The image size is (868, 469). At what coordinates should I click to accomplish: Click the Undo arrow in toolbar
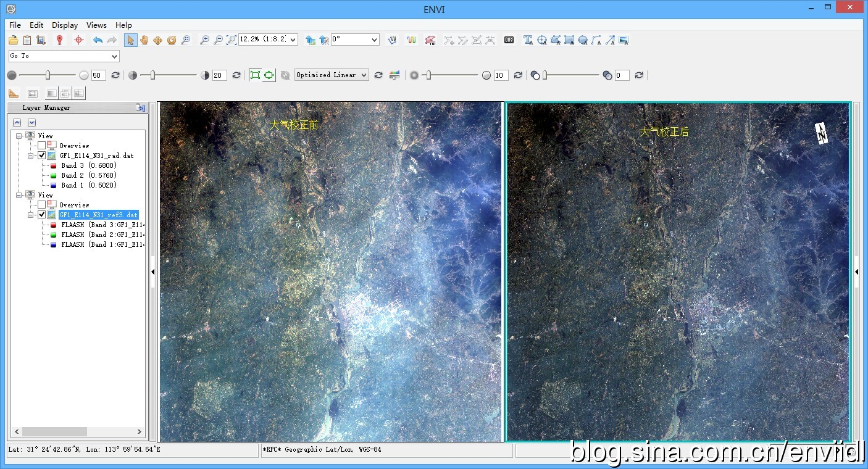point(98,40)
